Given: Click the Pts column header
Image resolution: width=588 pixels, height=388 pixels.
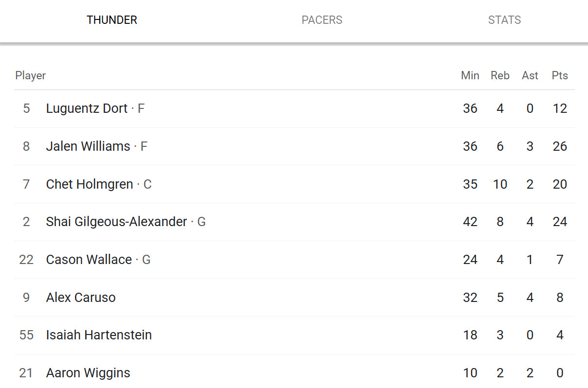Looking at the screenshot, I should click(560, 75).
